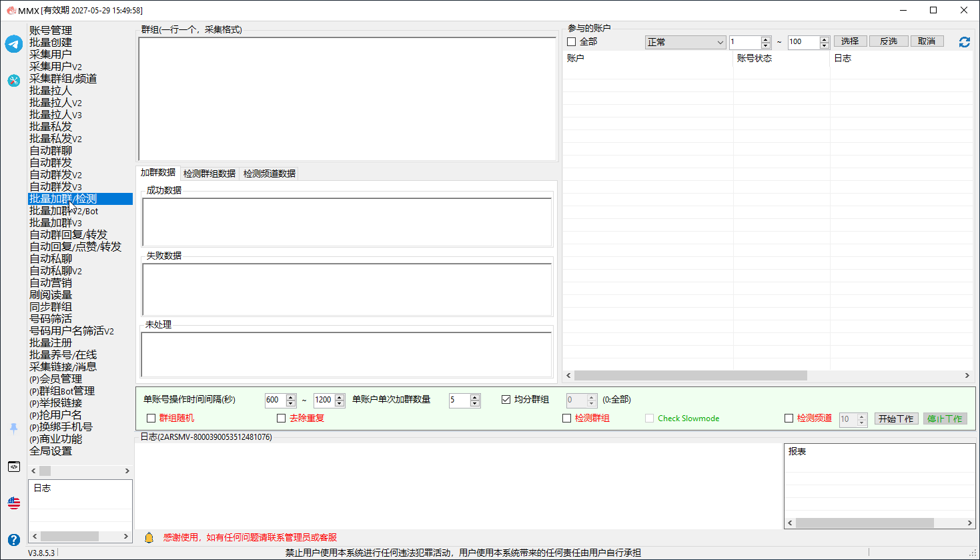Open the code console icon
980x560 pixels.
click(x=14, y=467)
